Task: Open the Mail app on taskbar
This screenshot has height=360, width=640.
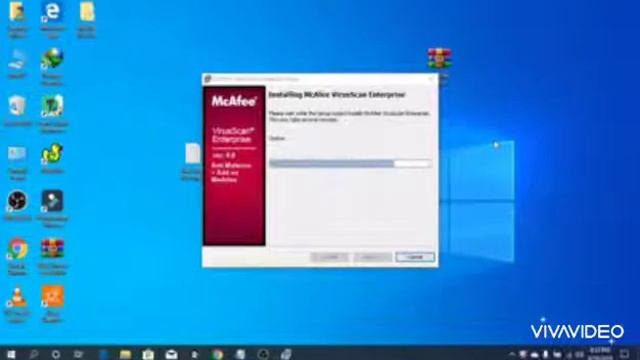Action: [171, 354]
